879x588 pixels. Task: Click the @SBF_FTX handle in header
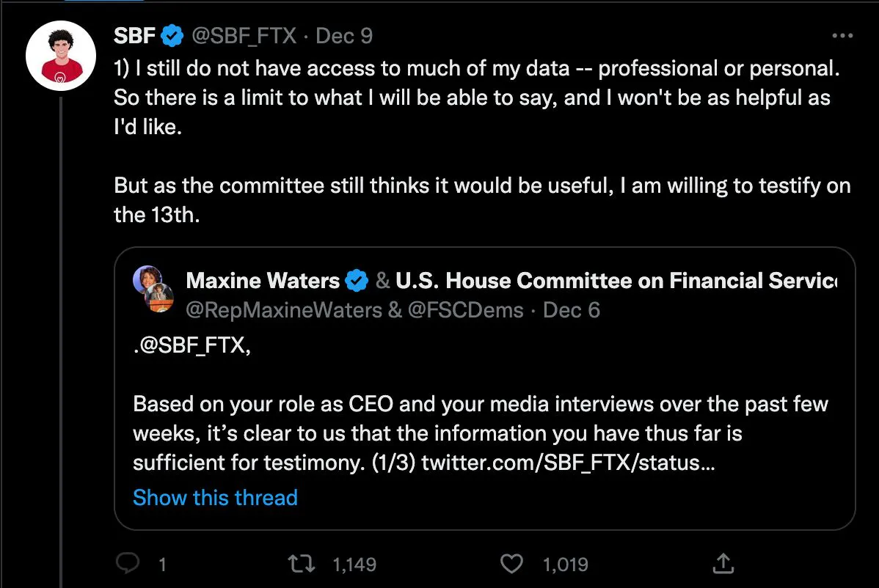pos(244,34)
